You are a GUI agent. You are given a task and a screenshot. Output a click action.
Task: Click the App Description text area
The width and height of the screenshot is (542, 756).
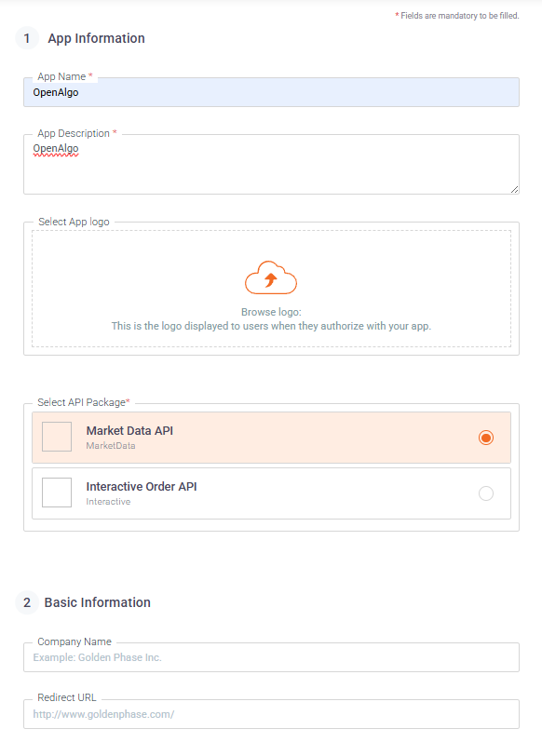272,165
